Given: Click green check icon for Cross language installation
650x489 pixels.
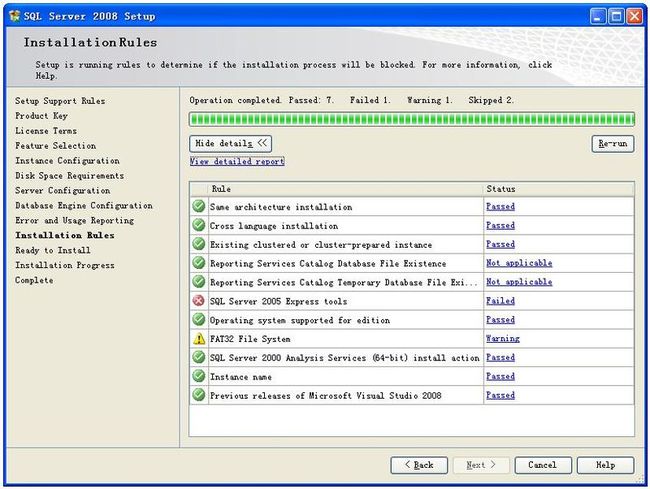Looking at the screenshot, I should click(199, 225).
